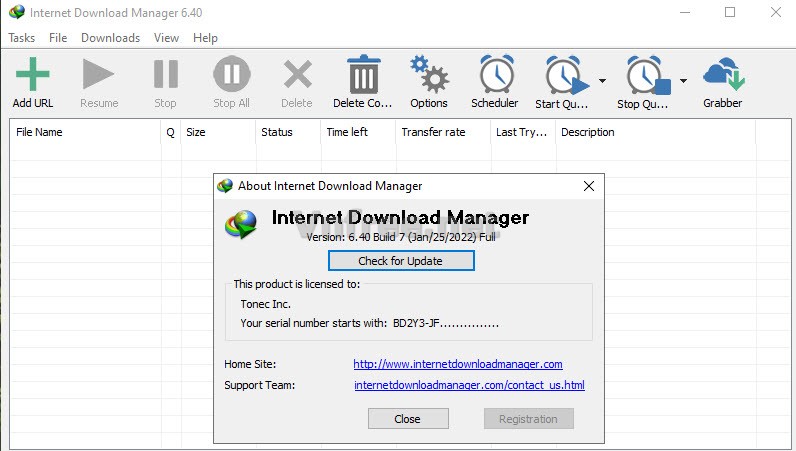Screen dimensions: 796x451
Task: Sort list by File Name column header
Action: pyautogui.click(x=40, y=132)
